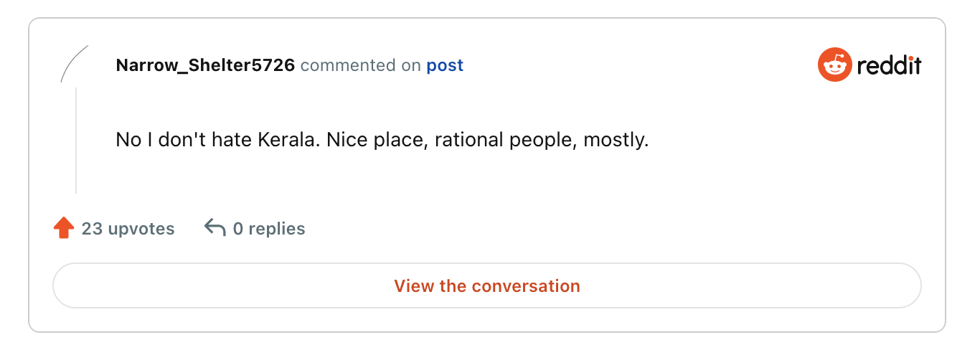Click the comment starting "No I don't hate"
This screenshot has height=350, width=980.
click(x=382, y=139)
